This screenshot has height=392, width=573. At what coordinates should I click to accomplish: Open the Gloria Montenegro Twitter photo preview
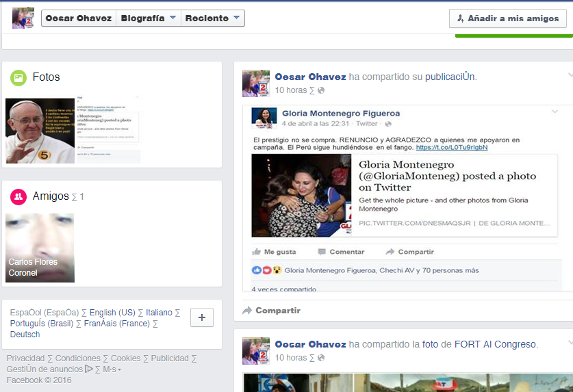[301, 196]
